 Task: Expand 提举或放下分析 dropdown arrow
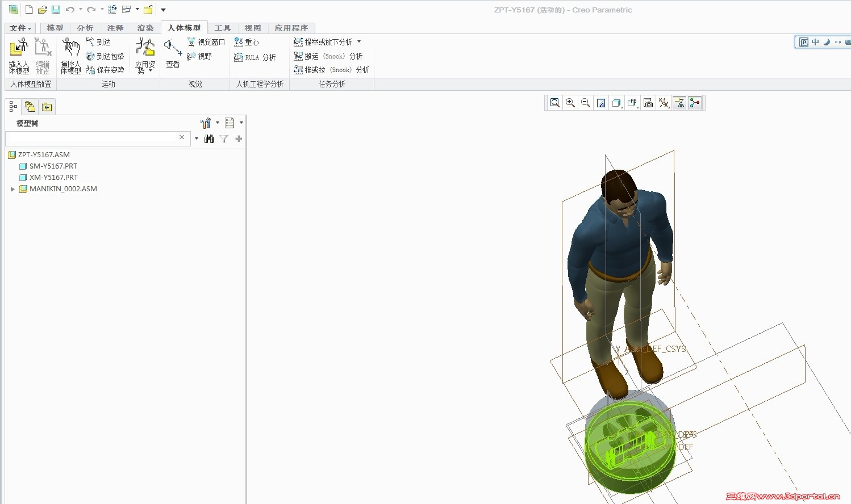pyautogui.click(x=359, y=41)
